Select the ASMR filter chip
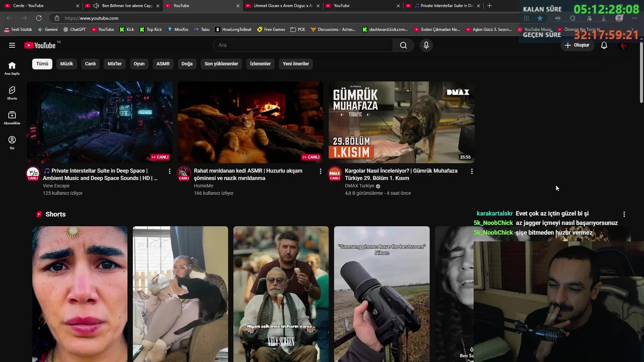Image resolution: width=644 pixels, height=362 pixels. click(x=163, y=64)
